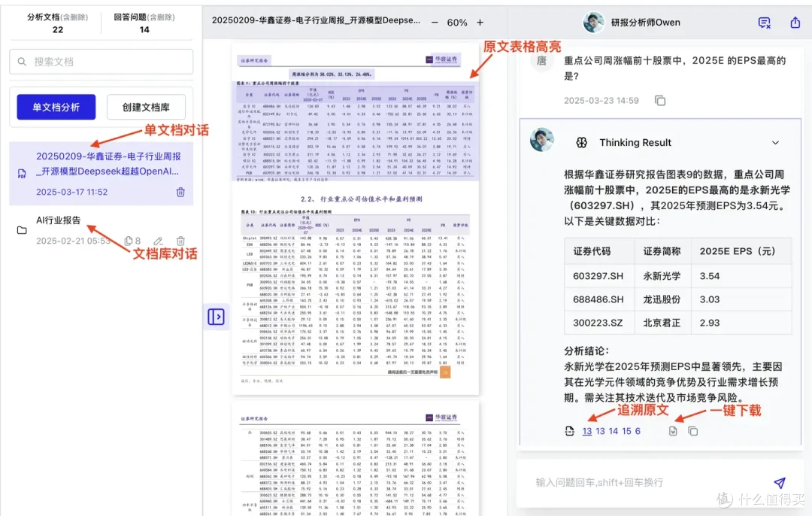Click the highlighted 图表9 table in report

click(x=356, y=131)
